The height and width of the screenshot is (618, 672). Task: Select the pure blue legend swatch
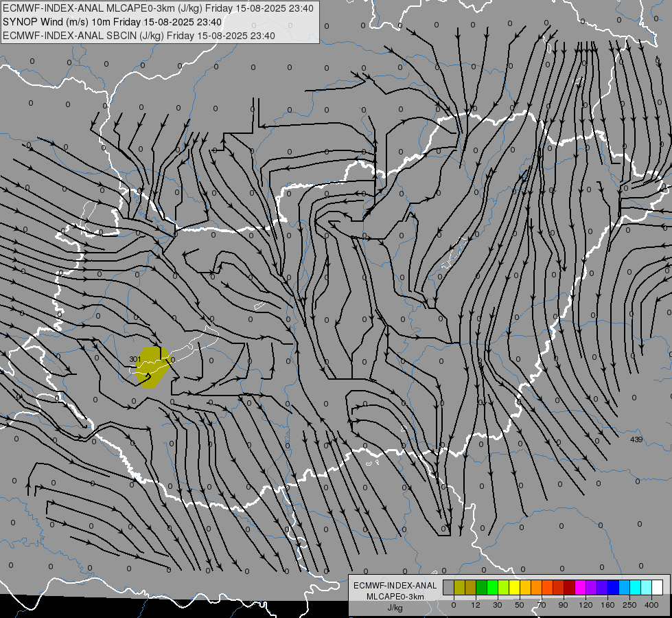point(613,587)
